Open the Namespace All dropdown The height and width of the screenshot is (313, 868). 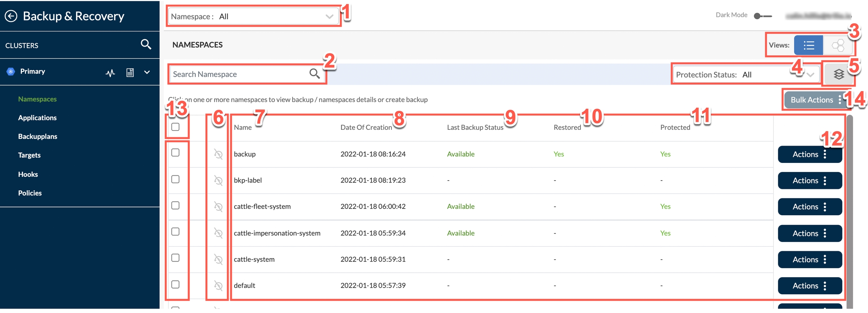[252, 17]
